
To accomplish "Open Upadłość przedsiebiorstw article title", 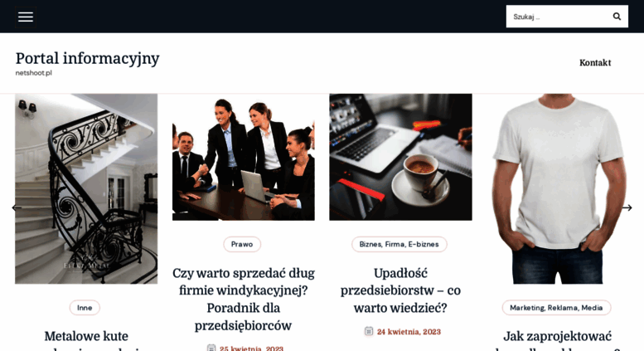I will [400, 290].
